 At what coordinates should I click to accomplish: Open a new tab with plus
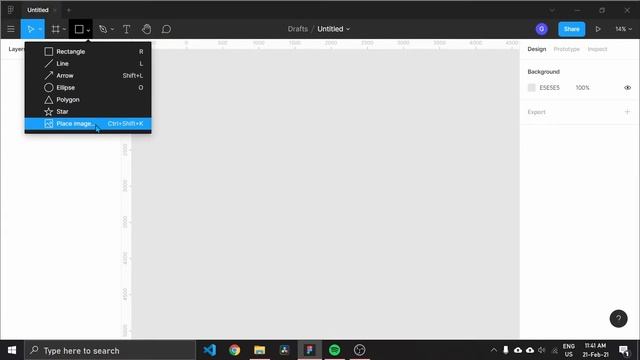click(69, 10)
